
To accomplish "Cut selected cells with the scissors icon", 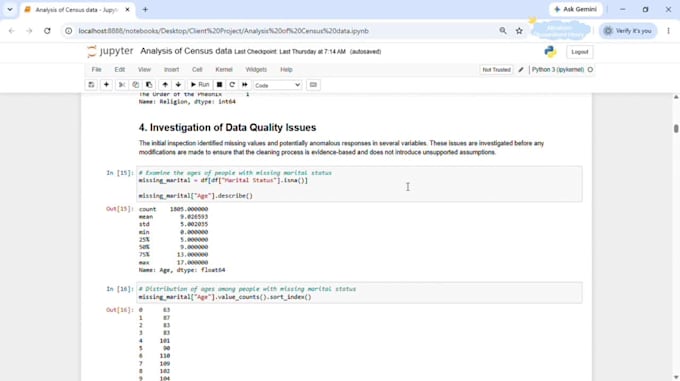I will pos(122,85).
